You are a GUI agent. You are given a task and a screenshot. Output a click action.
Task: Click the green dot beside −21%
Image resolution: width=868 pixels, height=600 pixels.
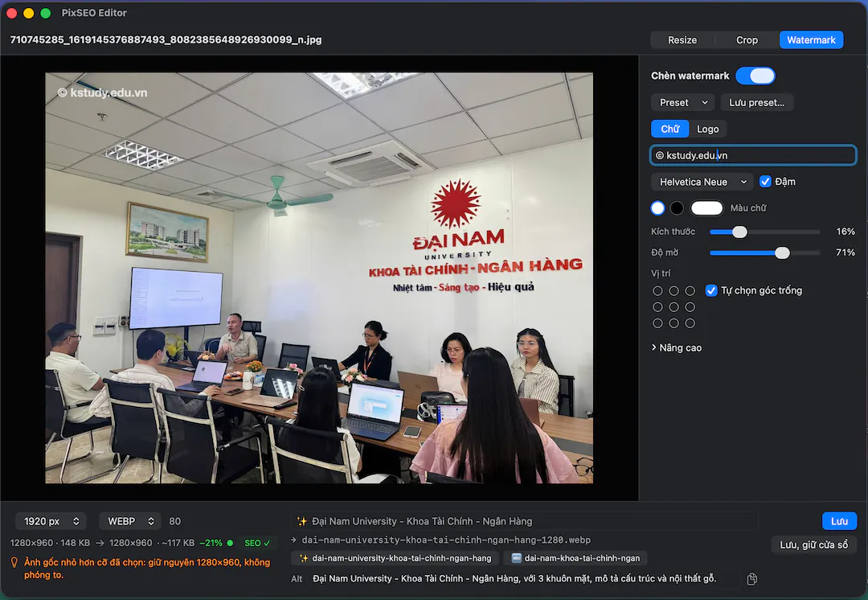point(231,543)
